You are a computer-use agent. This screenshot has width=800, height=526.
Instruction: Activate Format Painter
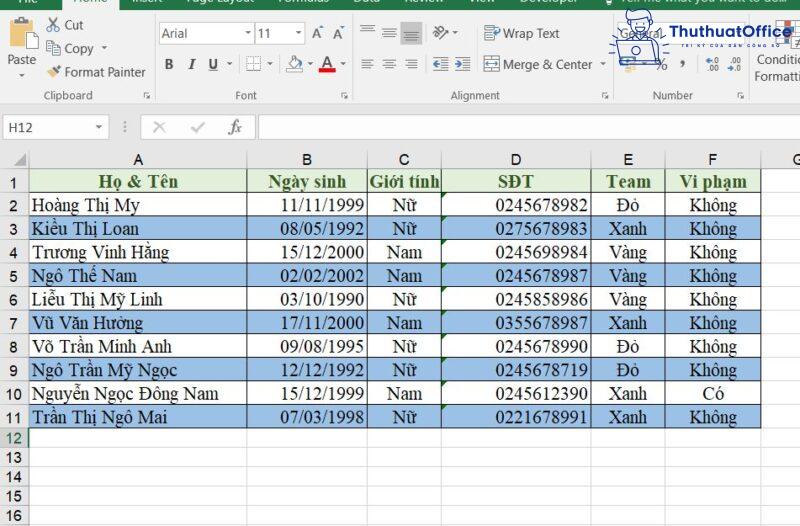click(95, 72)
